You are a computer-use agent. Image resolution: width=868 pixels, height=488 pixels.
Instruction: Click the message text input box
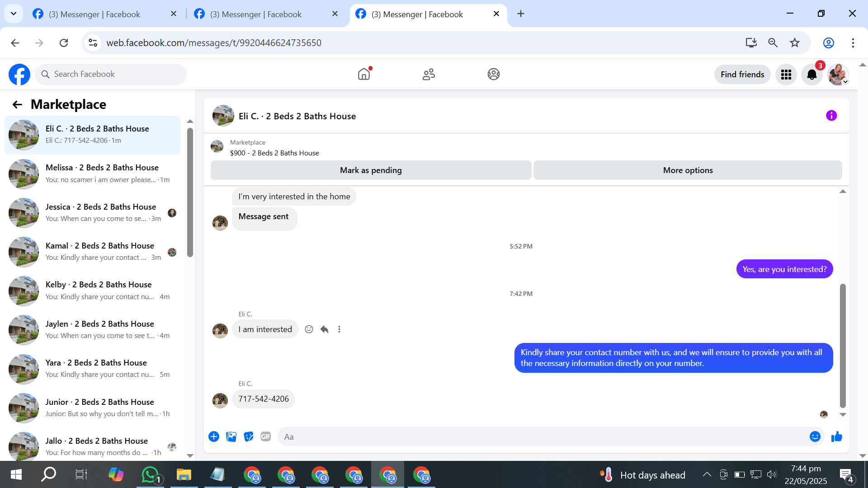coord(542,436)
